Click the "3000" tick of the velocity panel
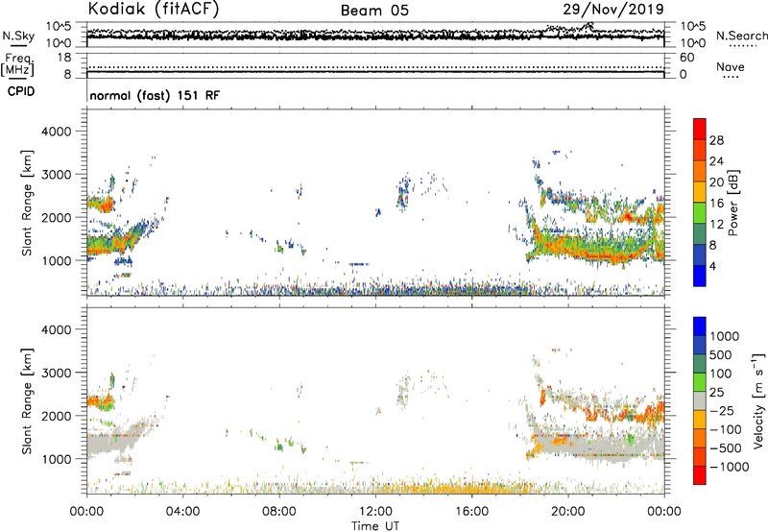768x532 pixels. coord(57,373)
